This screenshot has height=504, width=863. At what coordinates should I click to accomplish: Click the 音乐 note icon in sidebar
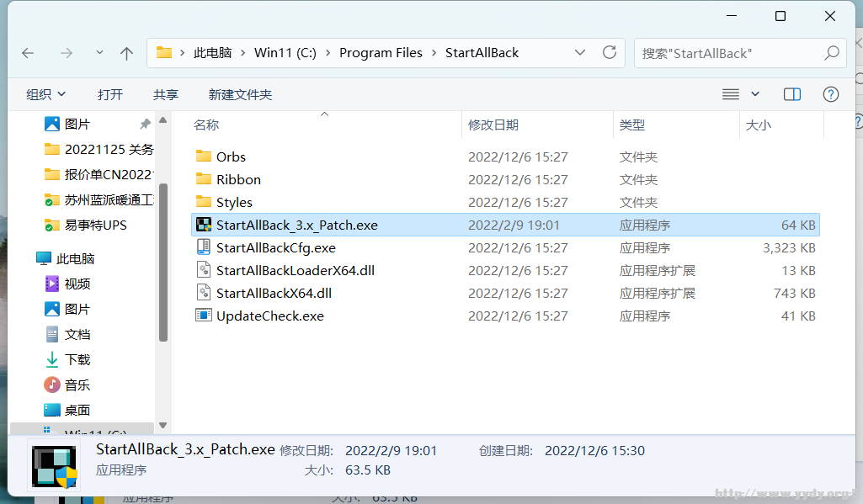(51, 385)
